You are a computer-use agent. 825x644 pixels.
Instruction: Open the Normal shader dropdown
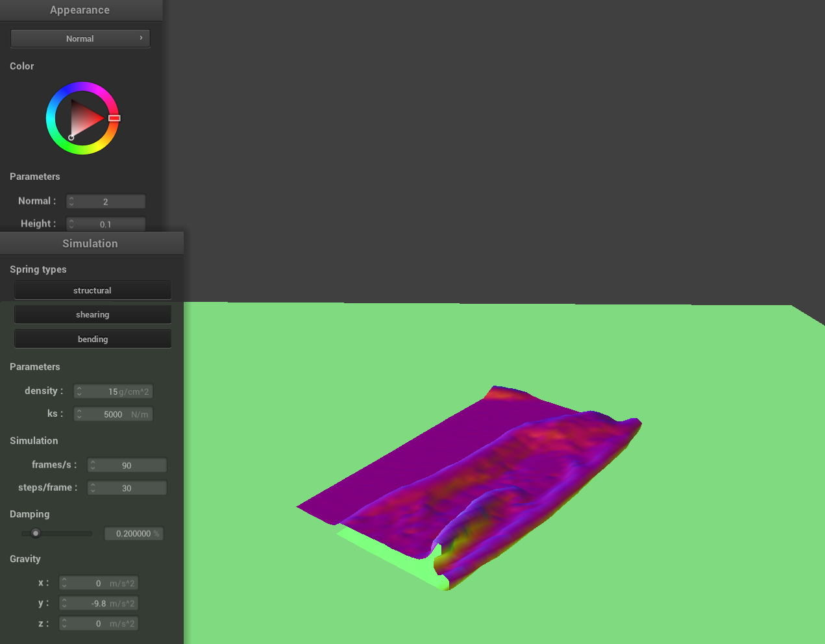point(80,38)
